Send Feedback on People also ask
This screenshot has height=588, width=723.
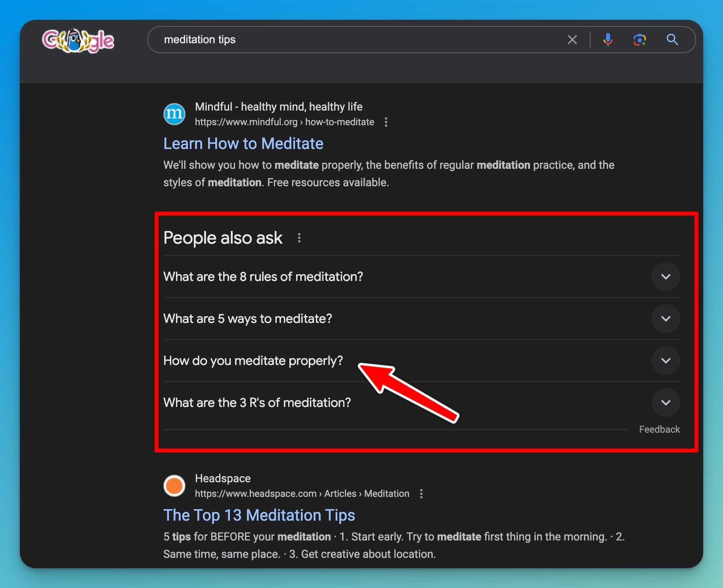point(659,429)
